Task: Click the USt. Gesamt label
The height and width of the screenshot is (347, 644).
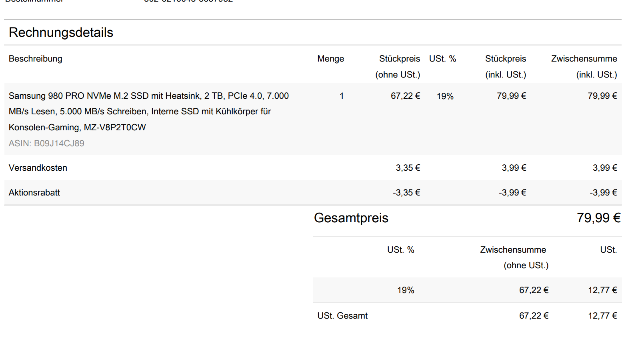Action: 342,316
